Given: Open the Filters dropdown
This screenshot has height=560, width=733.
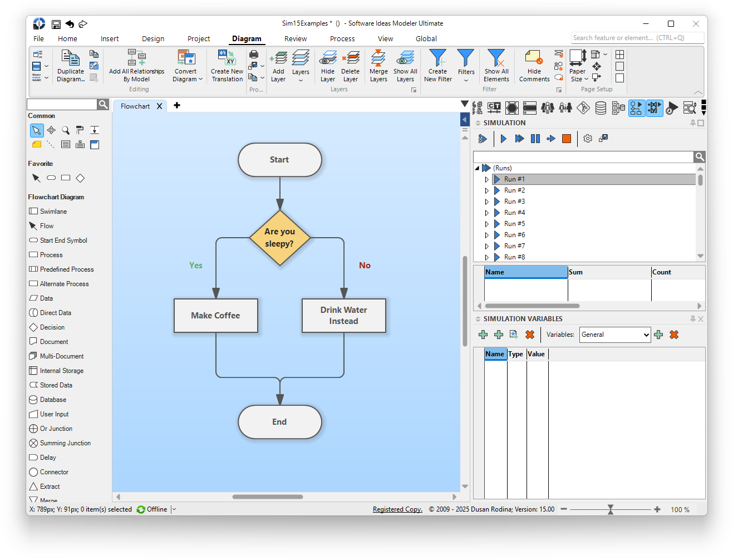Looking at the screenshot, I should 466,66.
